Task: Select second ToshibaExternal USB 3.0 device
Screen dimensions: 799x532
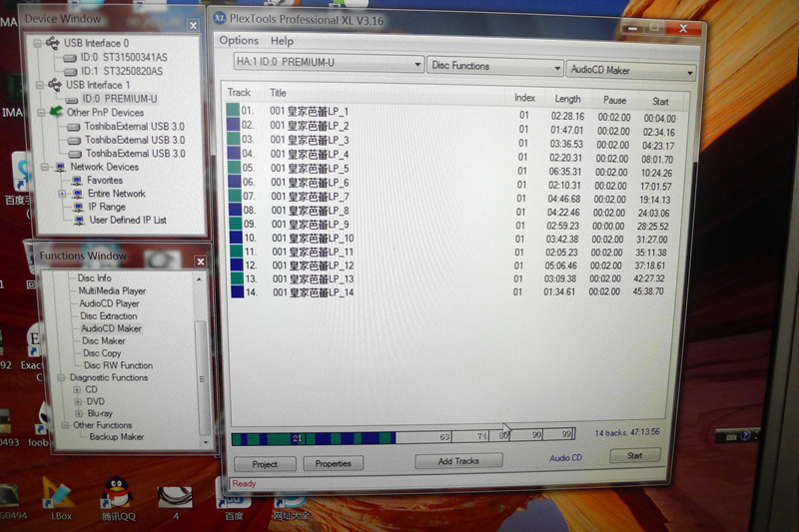Action: [x=135, y=140]
